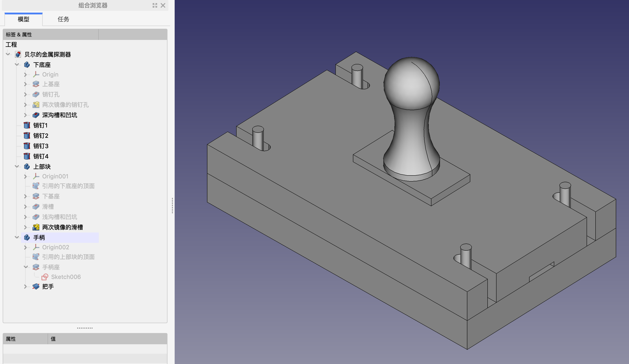Click the 上部块 body icon
The image size is (629, 364).
point(27,166)
